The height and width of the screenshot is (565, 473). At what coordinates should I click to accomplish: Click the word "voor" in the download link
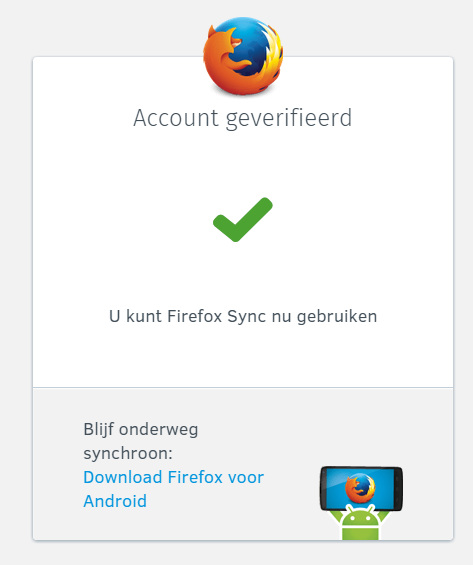tap(246, 479)
